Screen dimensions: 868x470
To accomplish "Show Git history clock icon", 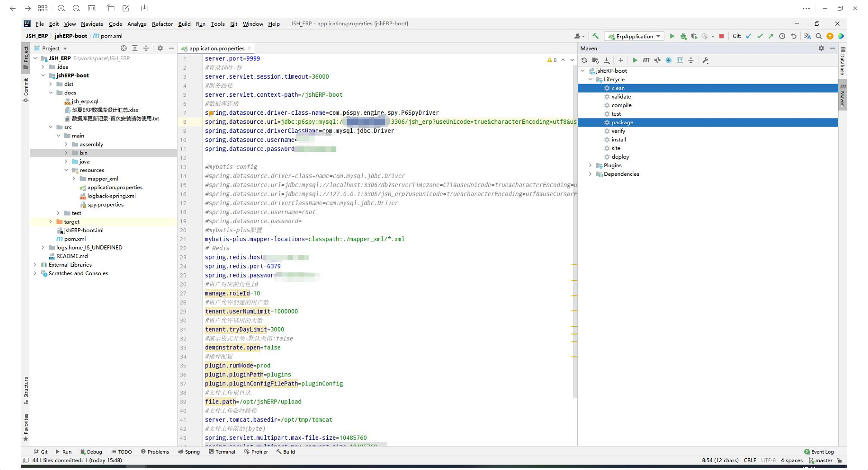I will pos(782,36).
